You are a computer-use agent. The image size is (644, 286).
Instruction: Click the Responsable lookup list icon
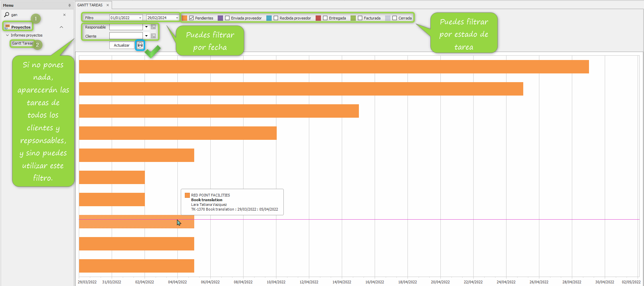pos(153,27)
